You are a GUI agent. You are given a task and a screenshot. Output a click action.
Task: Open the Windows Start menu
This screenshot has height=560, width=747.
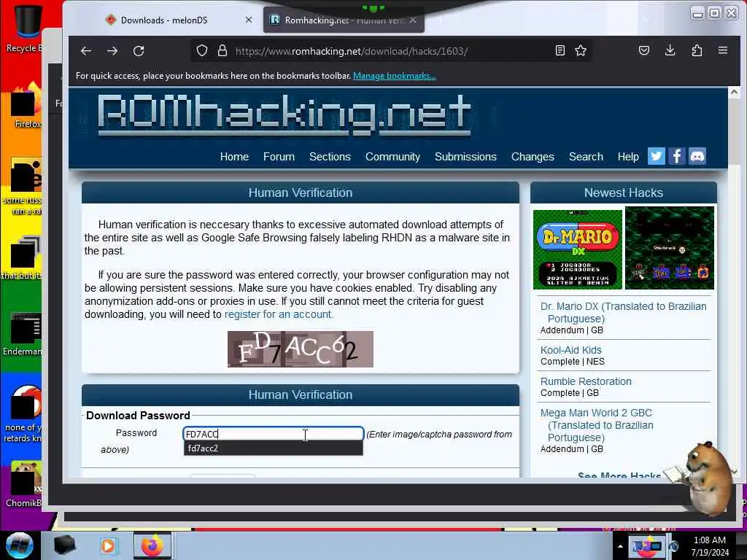tap(20, 545)
